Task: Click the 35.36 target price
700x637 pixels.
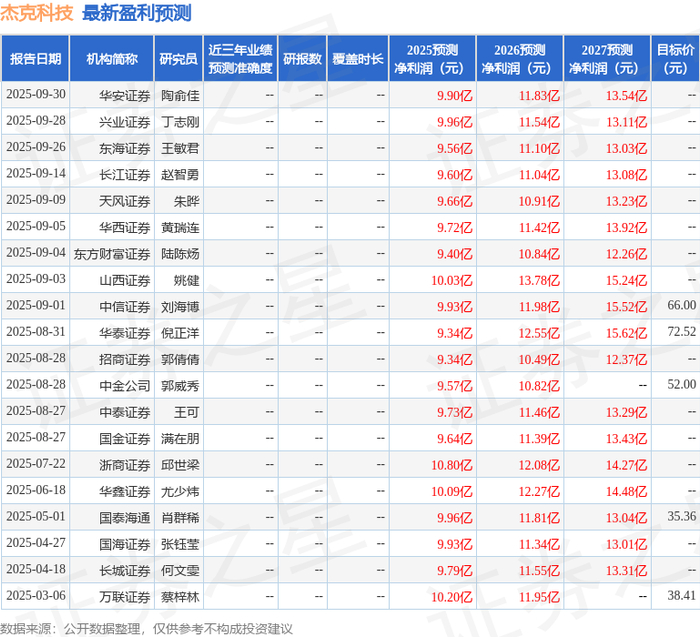Action: [682, 516]
